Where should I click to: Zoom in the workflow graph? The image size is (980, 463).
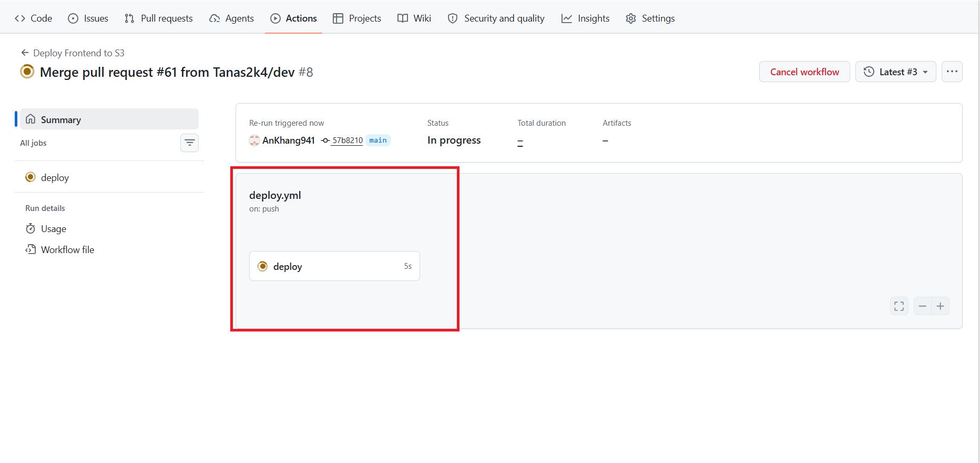coord(941,306)
